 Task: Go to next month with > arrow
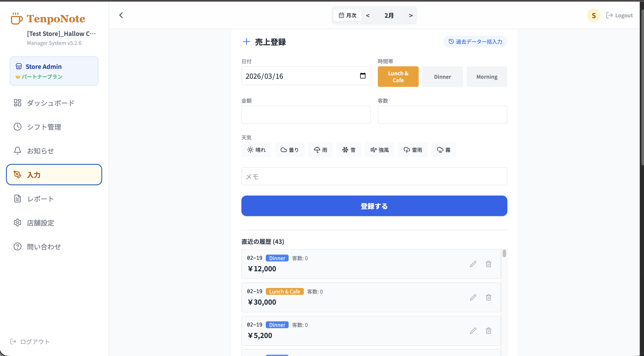click(411, 15)
